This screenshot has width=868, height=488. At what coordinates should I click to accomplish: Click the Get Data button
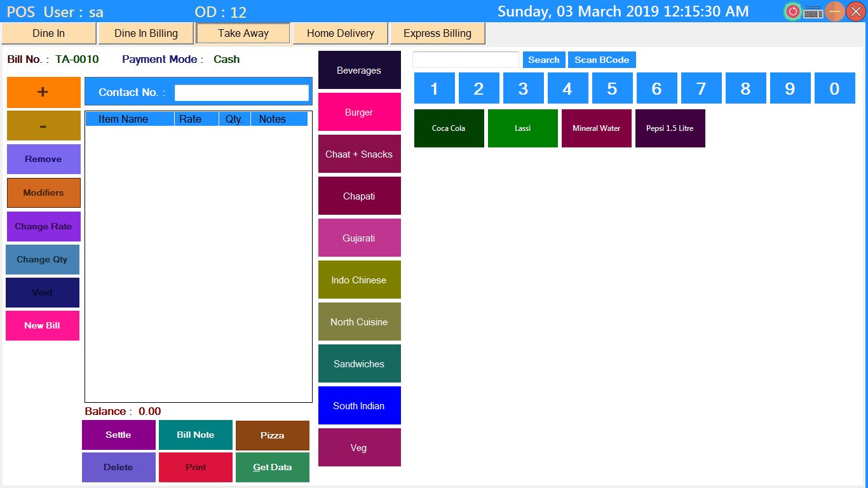pyautogui.click(x=273, y=467)
